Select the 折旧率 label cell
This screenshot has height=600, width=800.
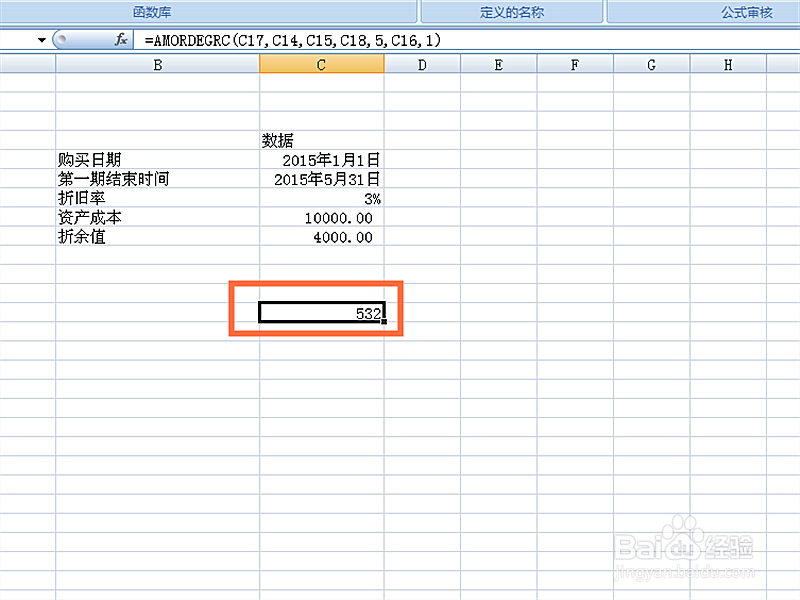158,198
